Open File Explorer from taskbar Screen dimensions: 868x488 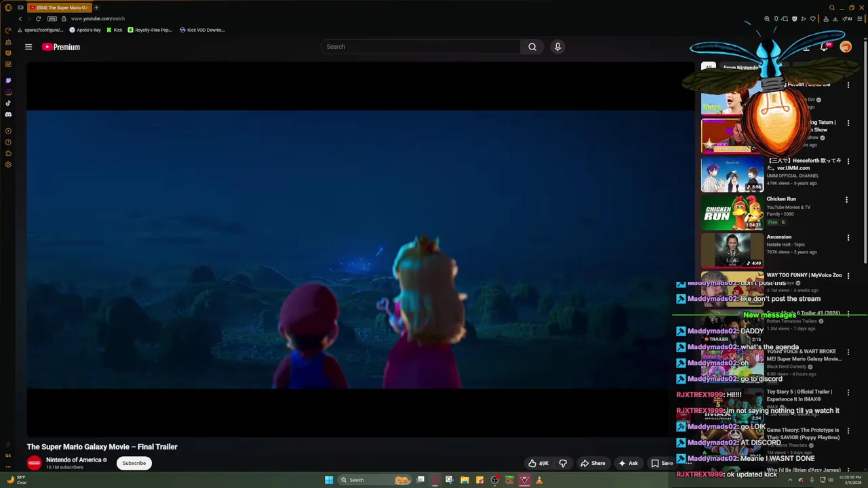465,480
